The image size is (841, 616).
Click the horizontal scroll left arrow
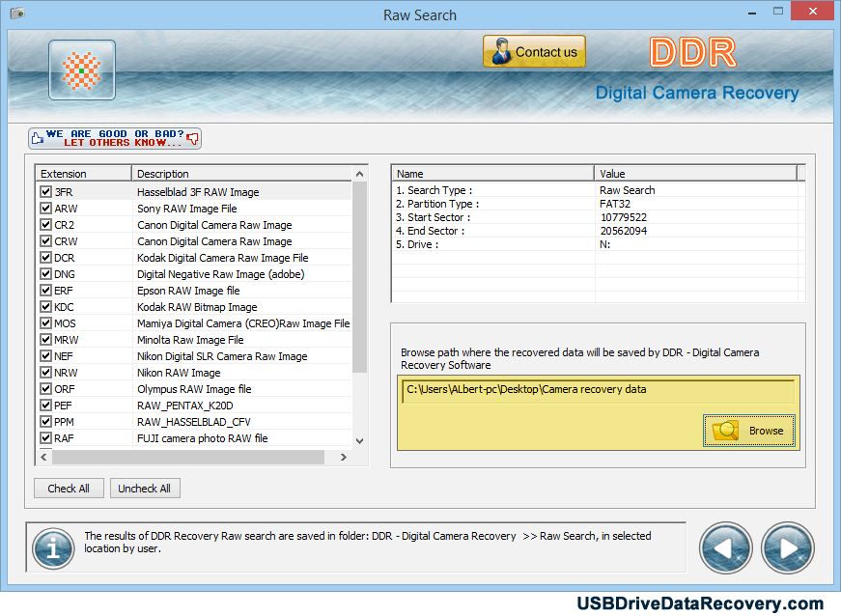[43, 458]
